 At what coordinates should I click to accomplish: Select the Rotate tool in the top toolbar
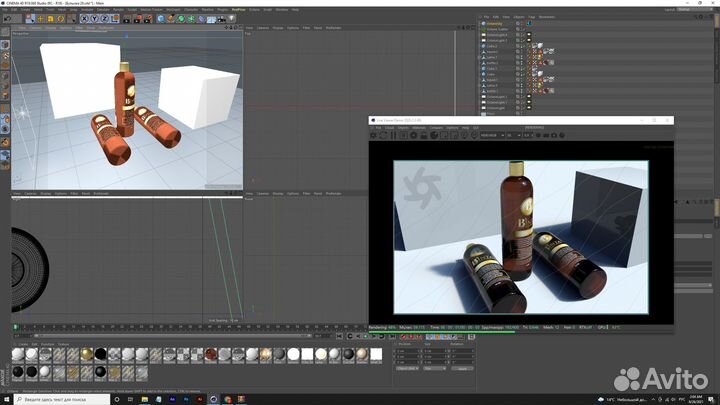[62, 18]
